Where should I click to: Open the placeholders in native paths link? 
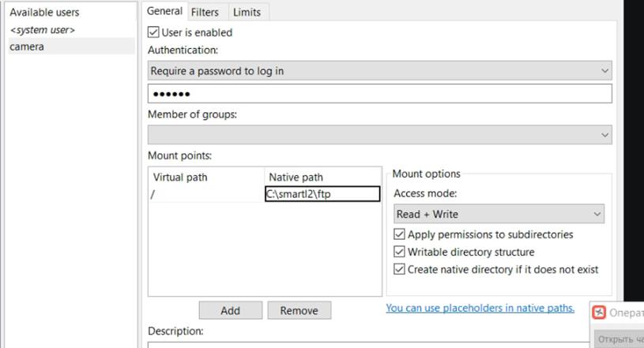click(x=480, y=308)
